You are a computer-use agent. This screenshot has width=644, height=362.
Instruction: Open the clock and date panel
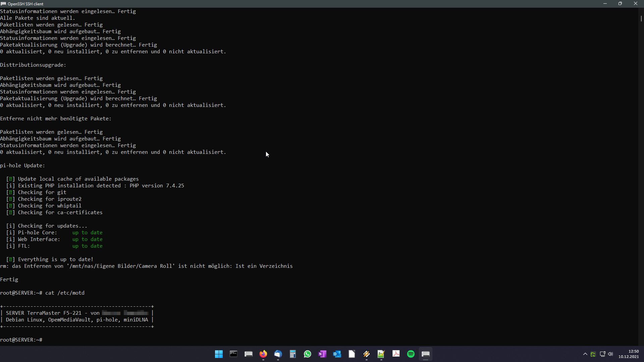point(629,354)
